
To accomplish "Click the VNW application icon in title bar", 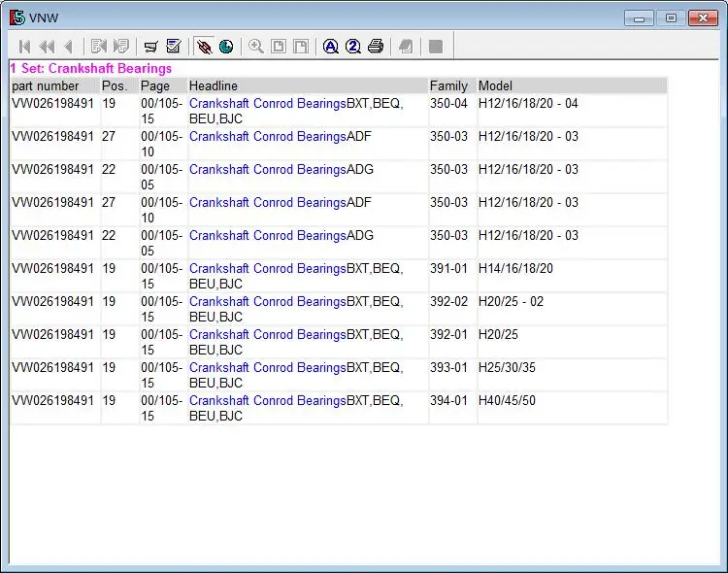I will (x=17, y=17).
